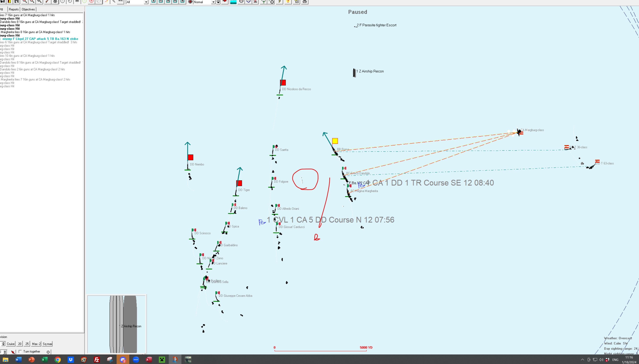Open help with the question mark icon
The width and height of the screenshot is (639, 364).
pos(288,2)
